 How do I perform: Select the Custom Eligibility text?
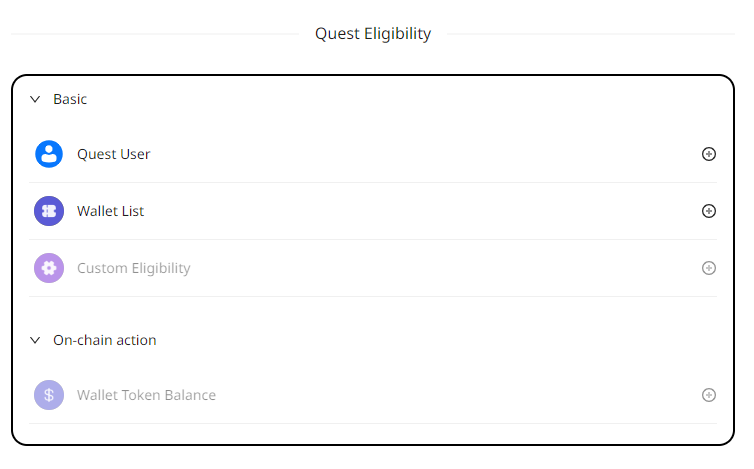click(x=134, y=268)
